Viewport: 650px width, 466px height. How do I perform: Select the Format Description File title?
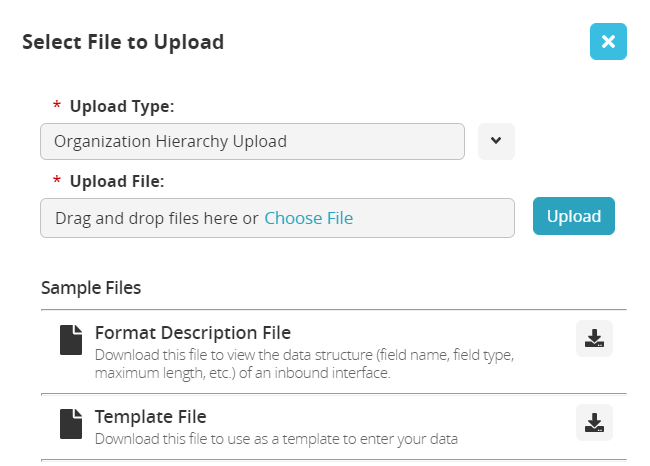(193, 332)
